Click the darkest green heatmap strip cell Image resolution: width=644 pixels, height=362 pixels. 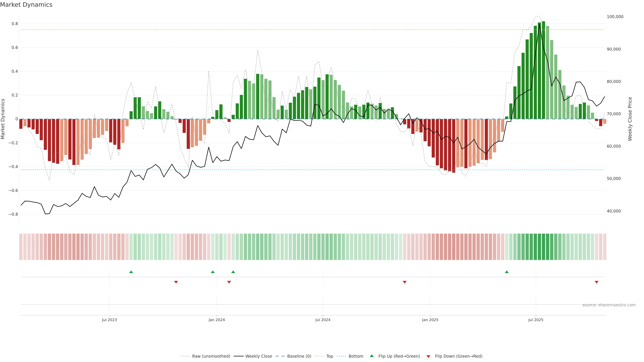click(544, 247)
